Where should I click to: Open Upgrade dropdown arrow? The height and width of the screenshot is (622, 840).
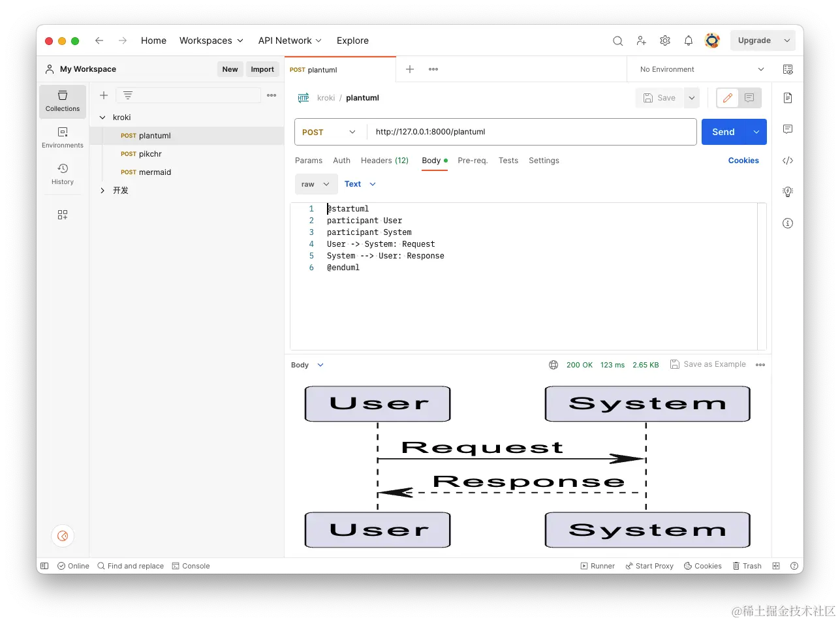[x=787, y=40]
